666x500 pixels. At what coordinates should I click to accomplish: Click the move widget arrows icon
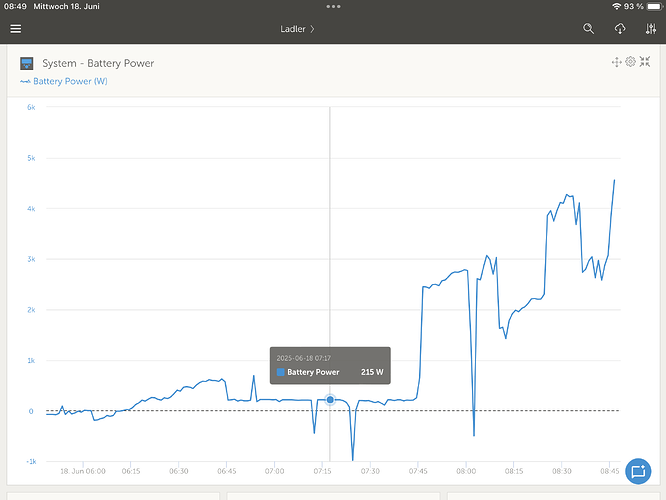[616, 62]
